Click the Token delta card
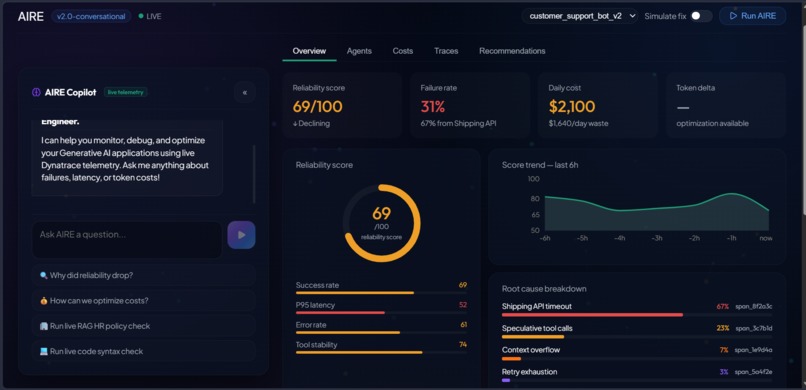Image resolution: width=806 pixels, height=390 pixels. coord(726,105)
